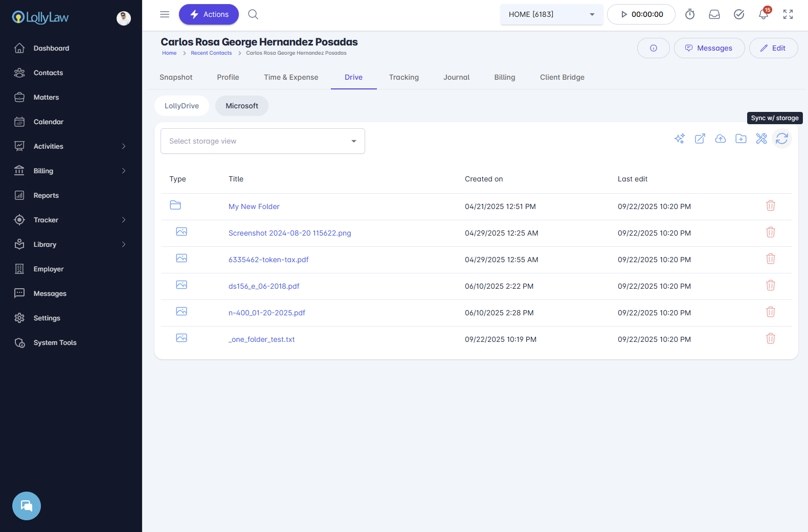Open the Time & Expense tab
The width and height of the screenshot is (808, 532).
[x=291, y=77]
